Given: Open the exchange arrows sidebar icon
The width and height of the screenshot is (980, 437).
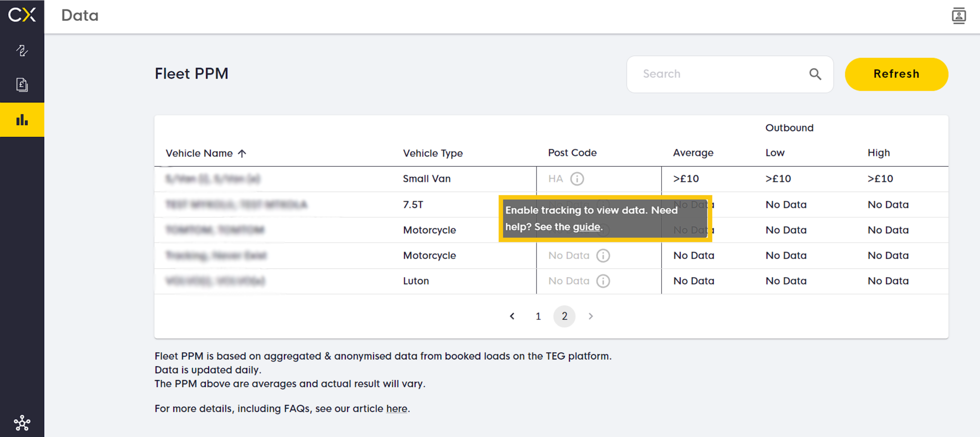Looking at the screenshot, I should pyautogui.click(x=22, y=51).
